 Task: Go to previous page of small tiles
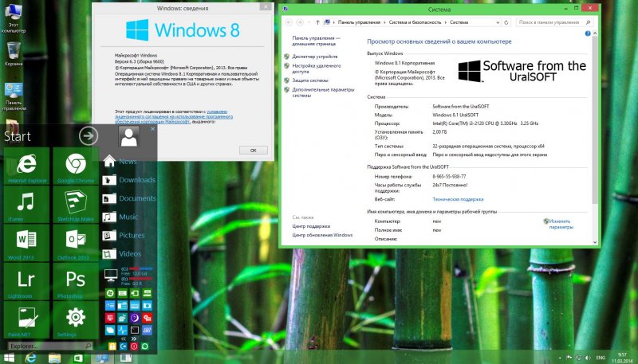[124, 339]
